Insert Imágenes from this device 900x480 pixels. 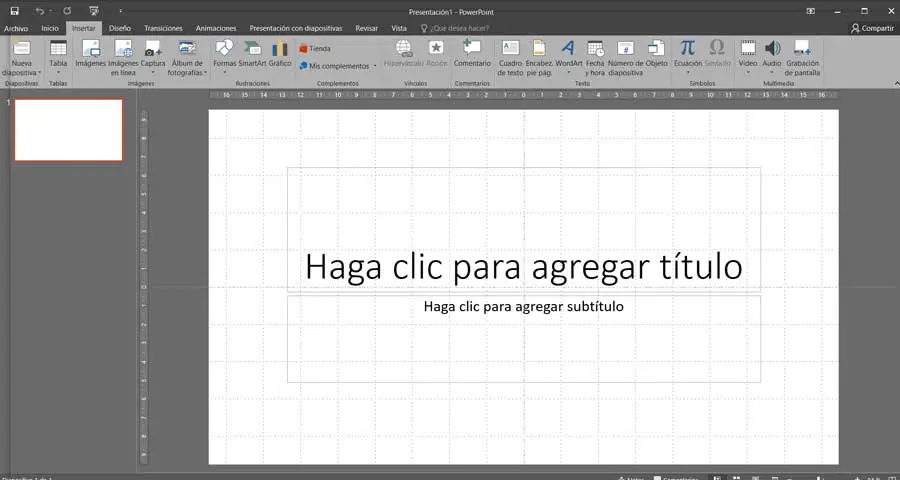pyautogui.click(x=91, y=54)
